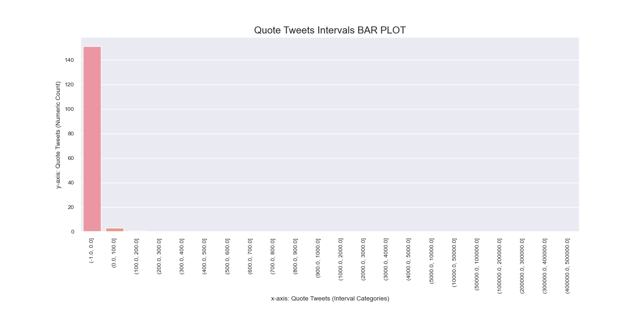Click the x-axis label Quote Tweets (Interval Categories)
The width and height of the screenshot is (644, 309).
330,299
